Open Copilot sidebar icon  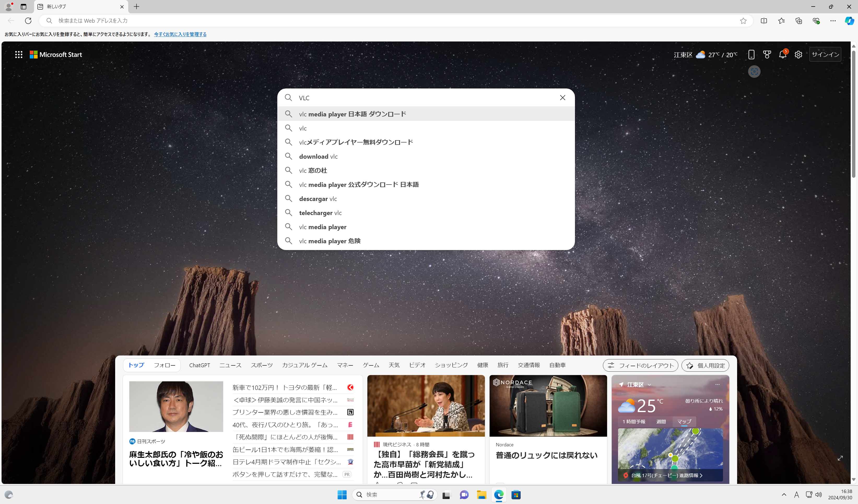tap(849, 21)
